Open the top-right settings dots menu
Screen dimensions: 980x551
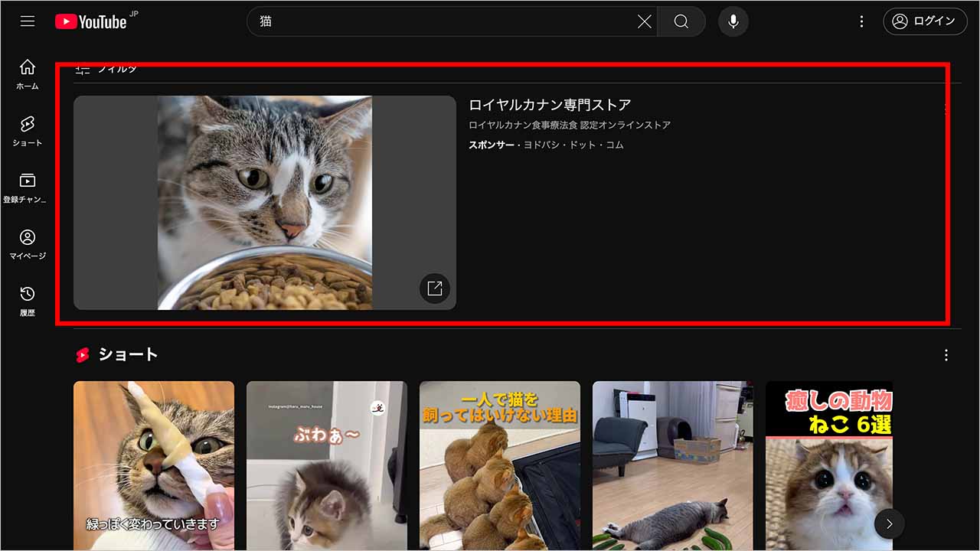pos(861,21)
